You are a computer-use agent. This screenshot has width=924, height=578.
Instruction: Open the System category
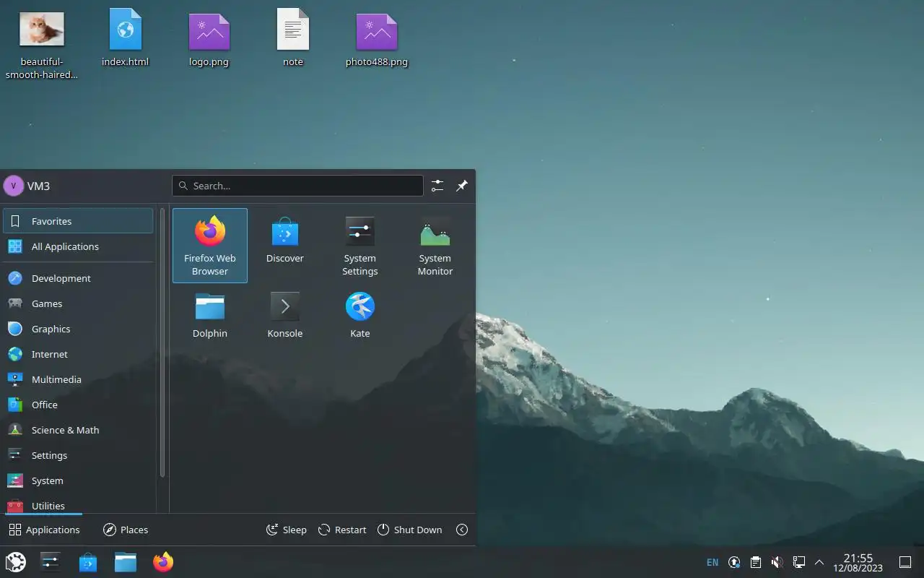[78, 480]
